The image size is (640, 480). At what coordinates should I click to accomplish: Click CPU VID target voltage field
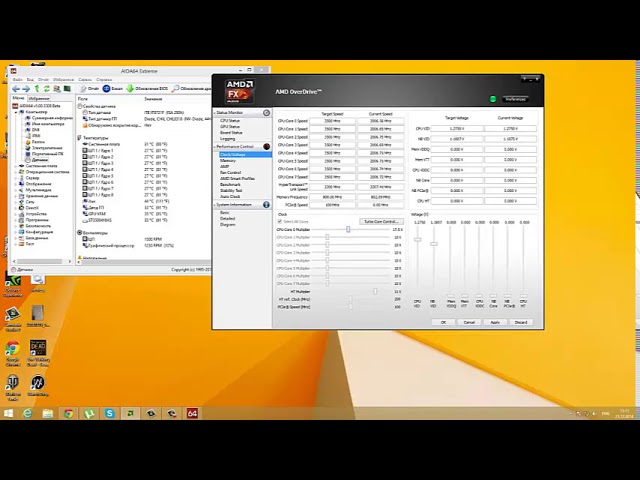(457, 129)
